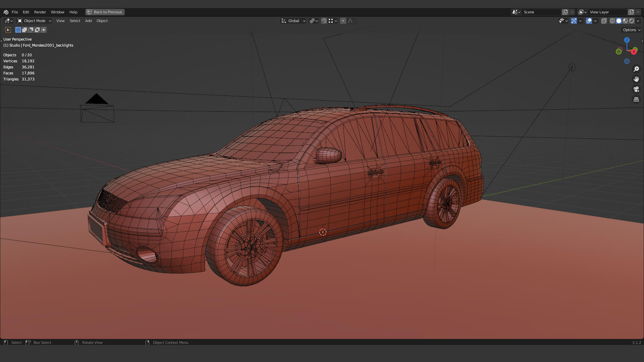
Task: Open the viewport View menu
Action: (60, 21)
